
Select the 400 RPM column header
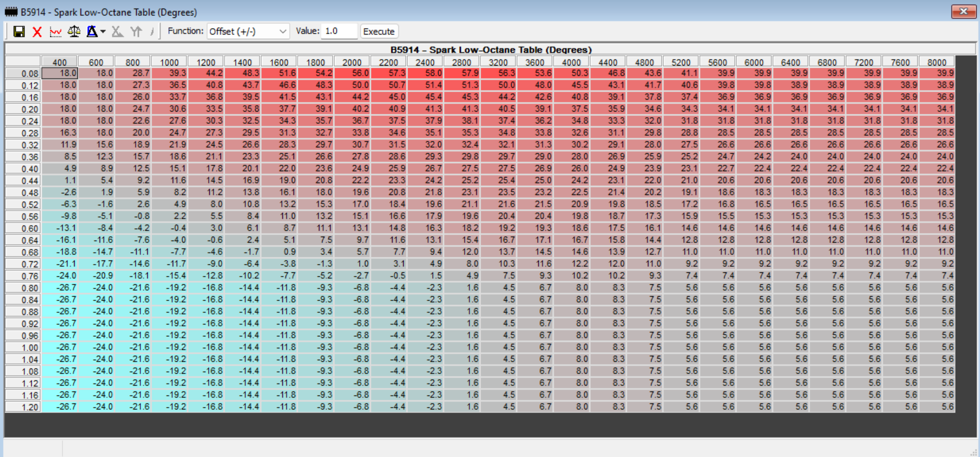click(x=60, y=62)
